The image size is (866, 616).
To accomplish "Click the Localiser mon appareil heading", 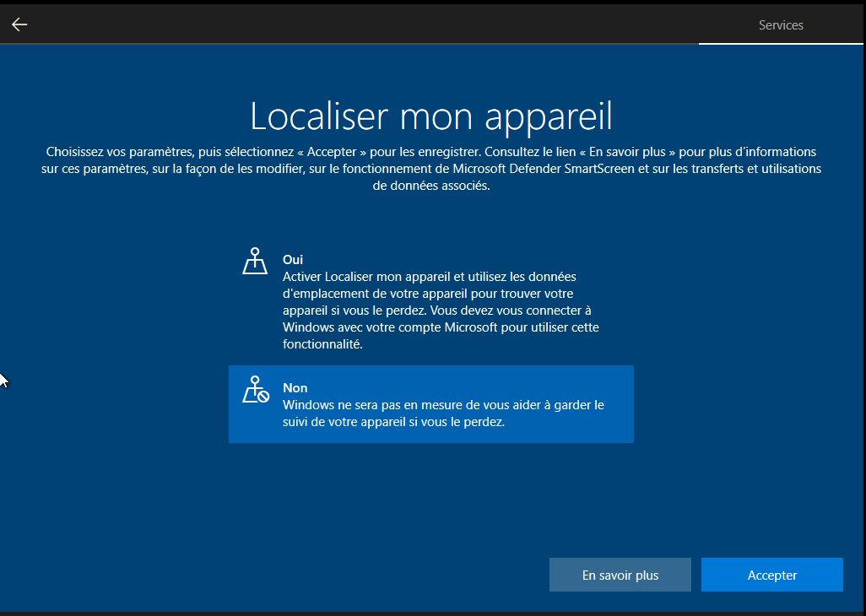I will (x=430, y=116).
